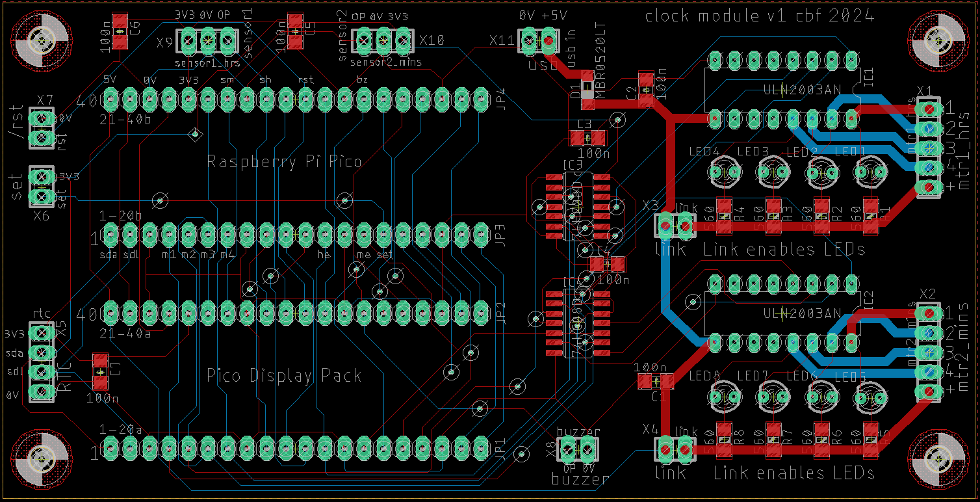This screenshot has height=502, width=980.
Task: Click the JP1 reference label
Action: 500,450
